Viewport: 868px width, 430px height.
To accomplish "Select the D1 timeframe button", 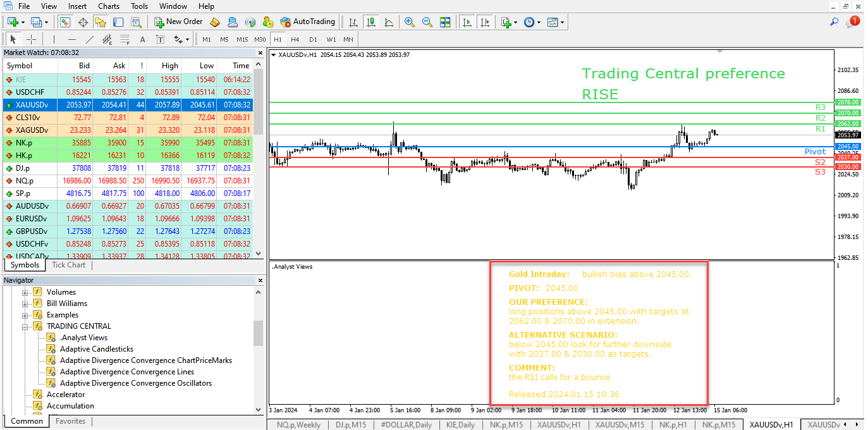I will pos(313,39).
